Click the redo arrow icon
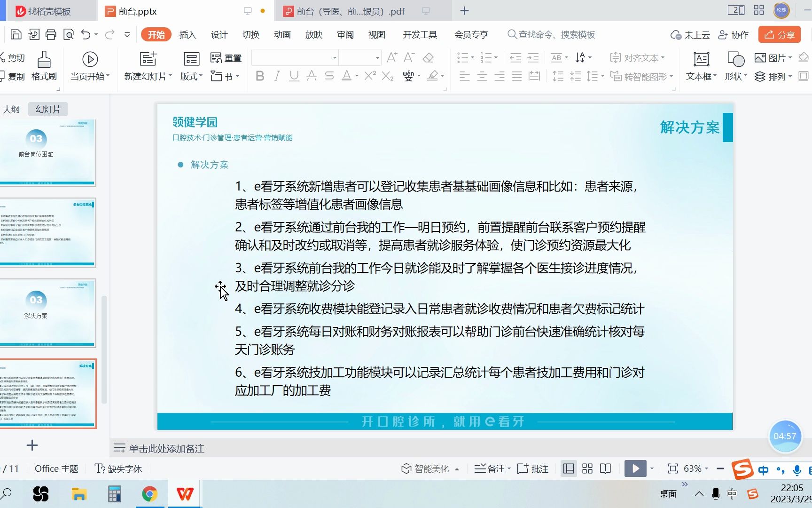The height and width of the screenshot is (508, 812). 110,34
